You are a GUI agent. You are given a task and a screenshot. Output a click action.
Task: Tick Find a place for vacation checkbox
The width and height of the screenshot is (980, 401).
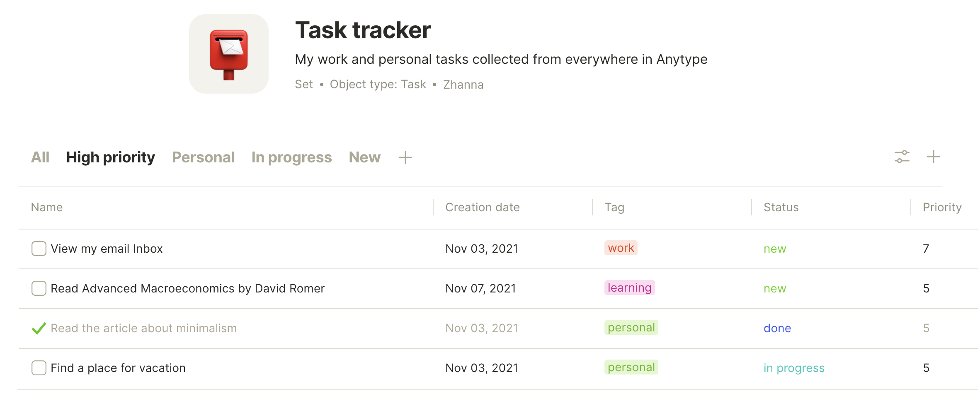point(39,368)
